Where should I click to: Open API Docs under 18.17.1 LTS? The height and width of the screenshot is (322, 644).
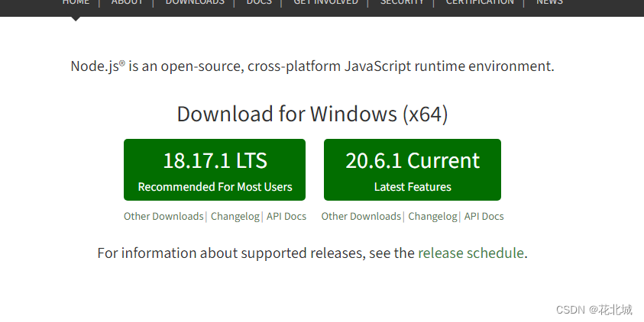pos(286,216)
